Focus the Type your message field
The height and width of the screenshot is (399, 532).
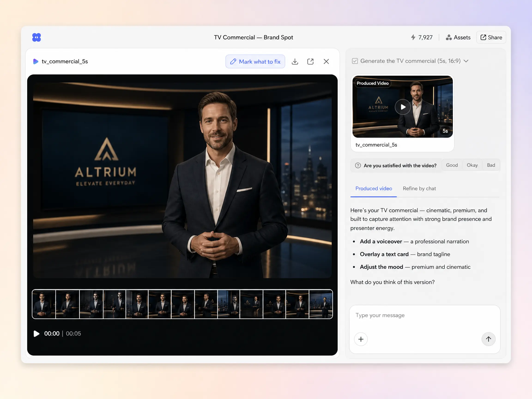pyautogui.click(x=424, y=315)
